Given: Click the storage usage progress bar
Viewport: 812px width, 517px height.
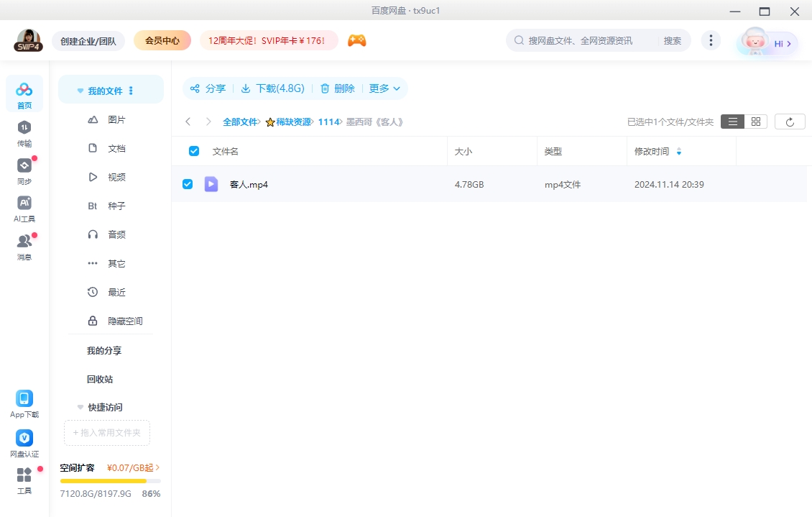Looking at the screenshot, I should [111, 481].
